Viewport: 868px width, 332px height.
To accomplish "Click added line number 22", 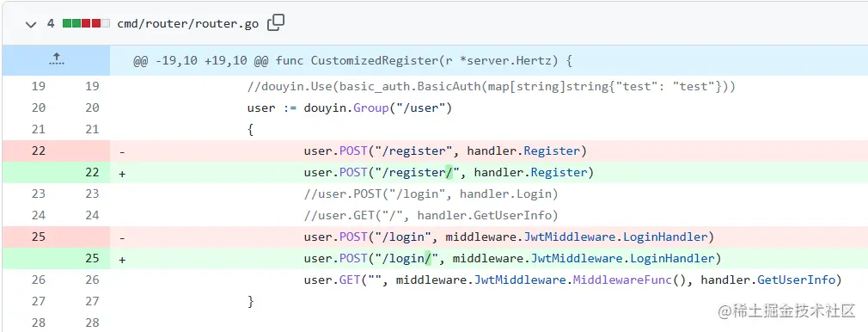I will click(x=92, y=172).
